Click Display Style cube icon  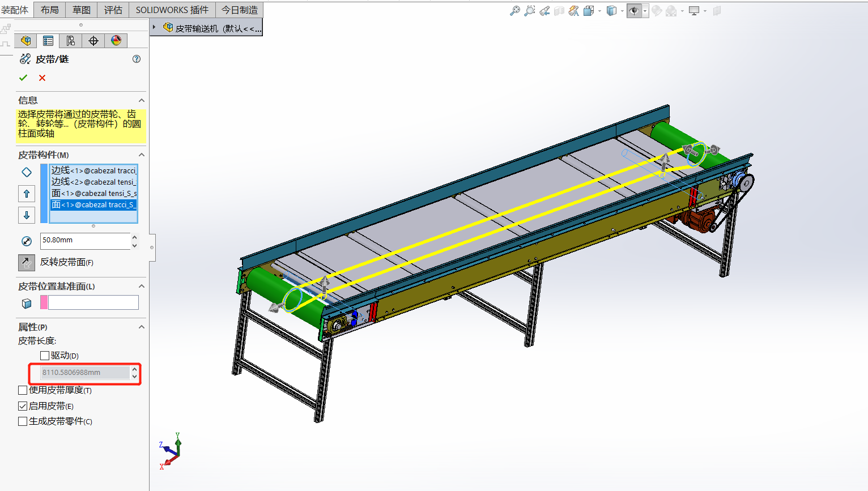coord(611,11)
